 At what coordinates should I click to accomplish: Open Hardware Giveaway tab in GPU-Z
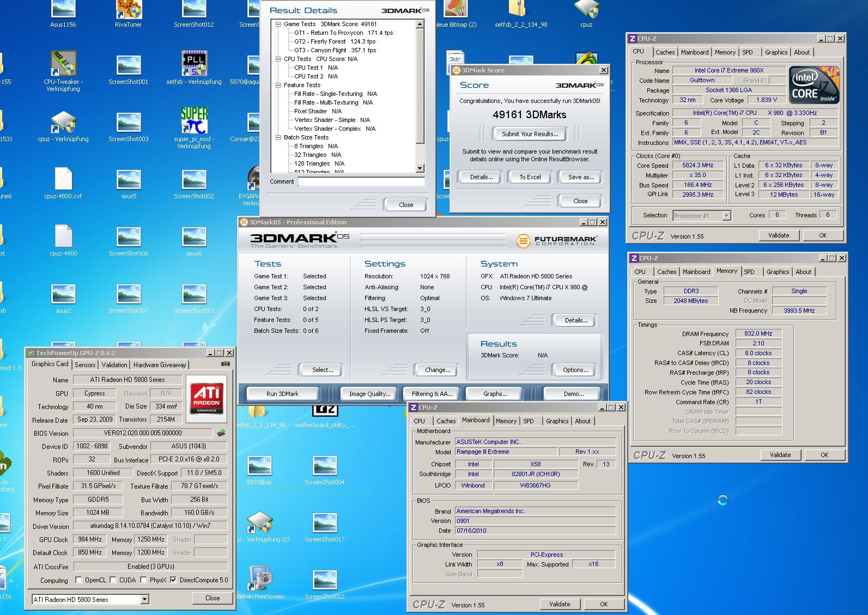pos(160,365)
